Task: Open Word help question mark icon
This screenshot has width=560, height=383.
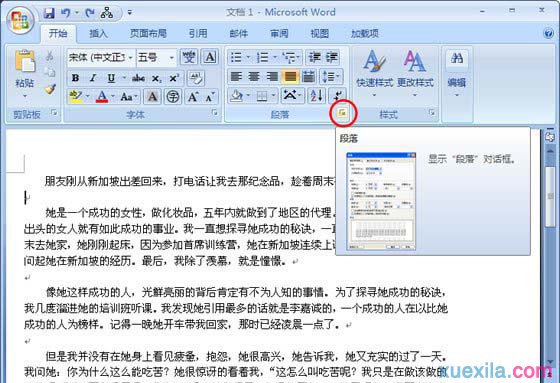Action: point(548,33)
